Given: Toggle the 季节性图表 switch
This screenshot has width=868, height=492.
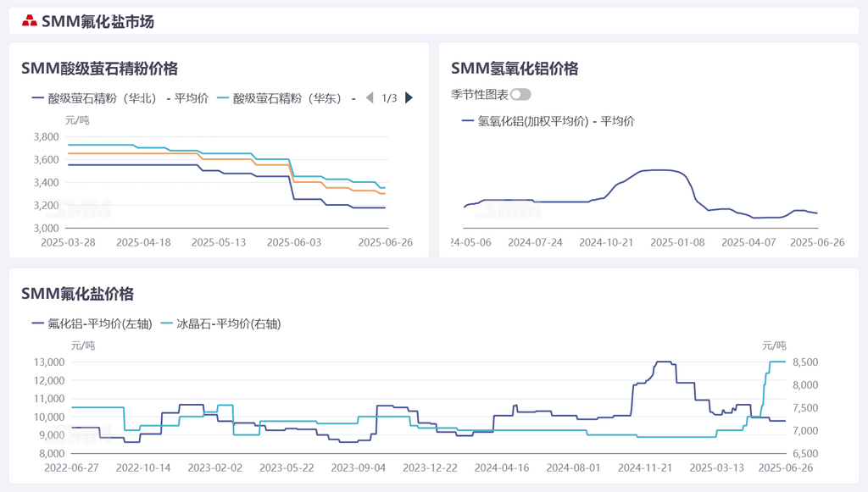Looking at the screenshot, I should pyautogui.click(x=520, y=95).
